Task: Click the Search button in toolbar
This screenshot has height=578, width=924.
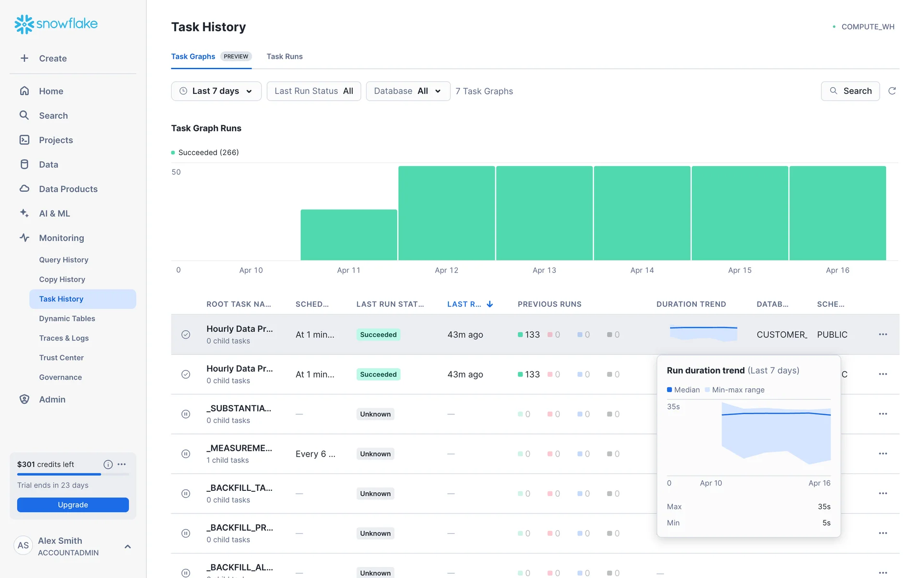Action: point(850,91)
